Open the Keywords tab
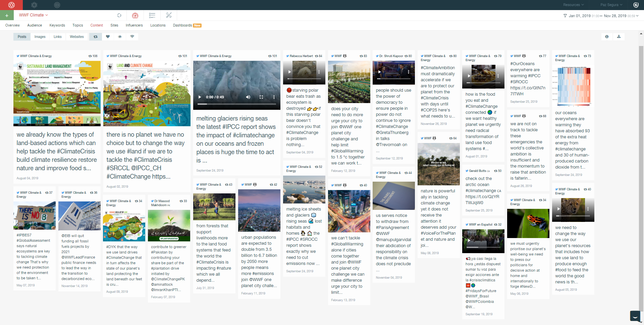Screen dimensions: 644x325 pyautogui.click(x=57, y=26)
